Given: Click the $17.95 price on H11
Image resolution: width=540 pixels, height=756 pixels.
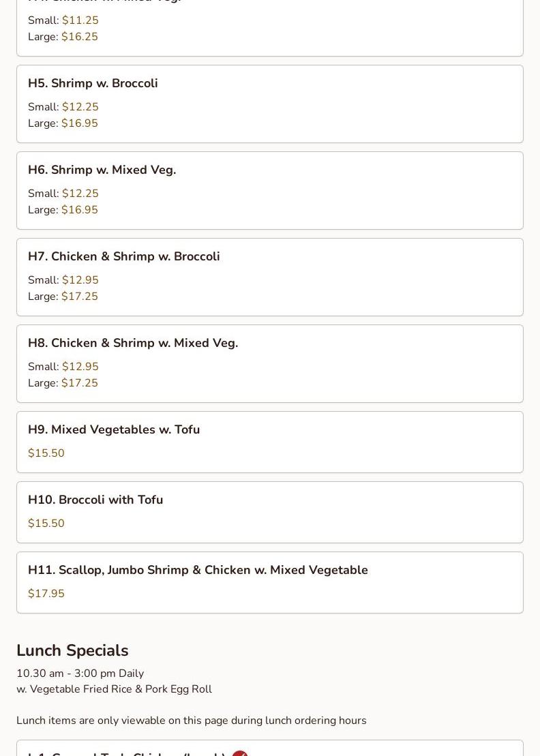Looking at the screenshot, I should [x=46, y=594].
